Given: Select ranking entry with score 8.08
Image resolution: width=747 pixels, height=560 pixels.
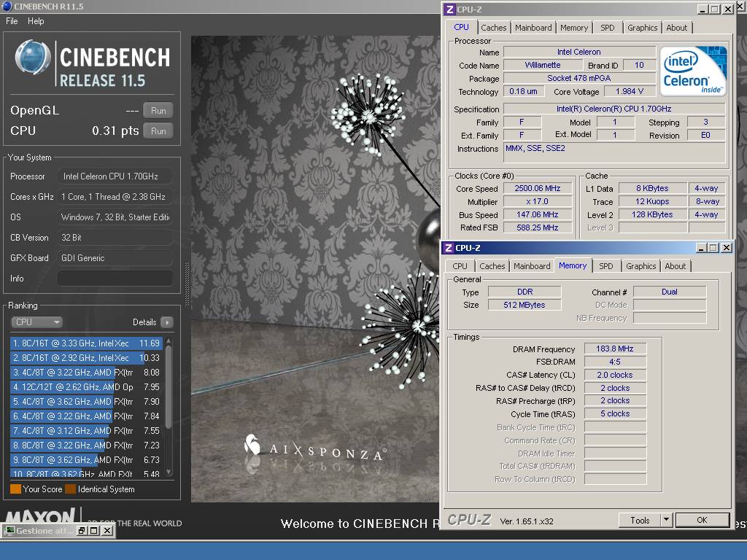Looking at the screenshot, I should (x=86, y=373).
